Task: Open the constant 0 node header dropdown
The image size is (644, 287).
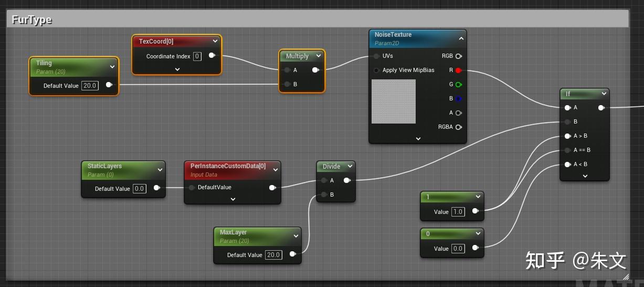Action: [x=478, y=233]
